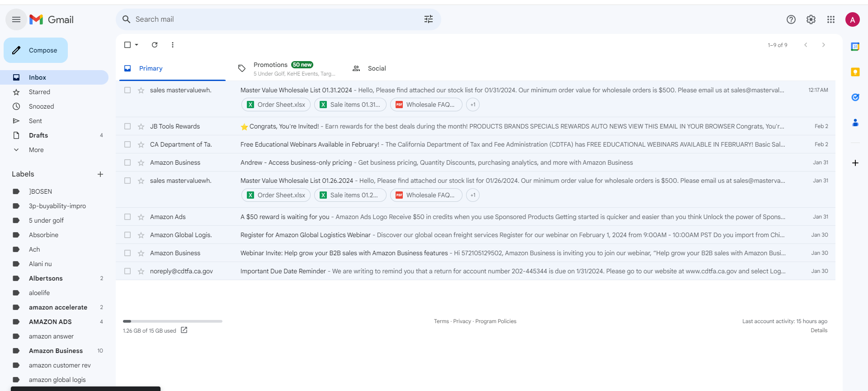Go to newer messages arrow

pos(806,45)
